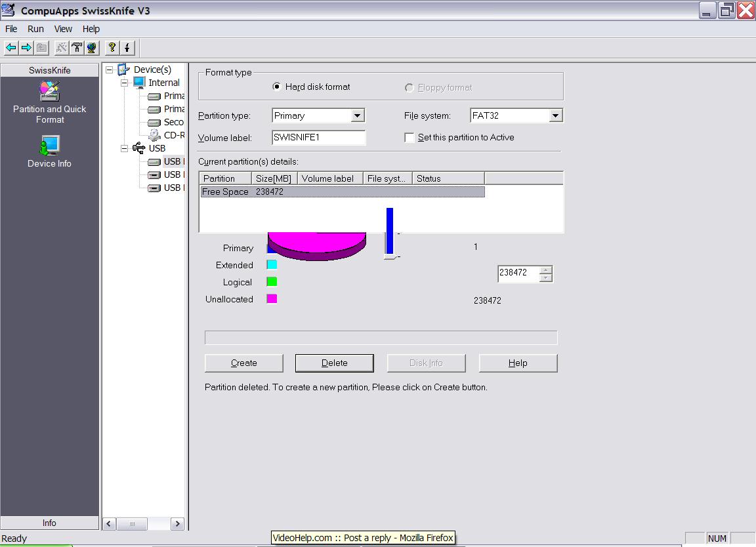Click the Status column header
Image resolution: width=756 pixels, height=547 pixels.
pos(448,178)
